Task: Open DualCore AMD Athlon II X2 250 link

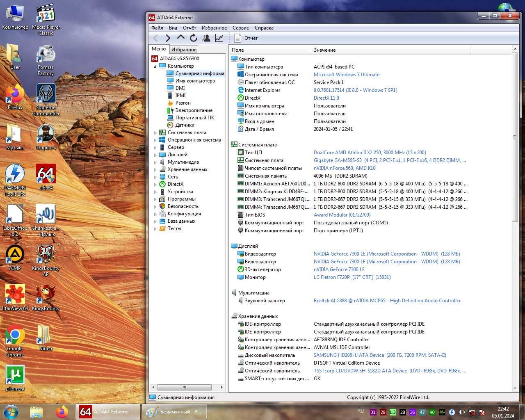Action: 370,153
